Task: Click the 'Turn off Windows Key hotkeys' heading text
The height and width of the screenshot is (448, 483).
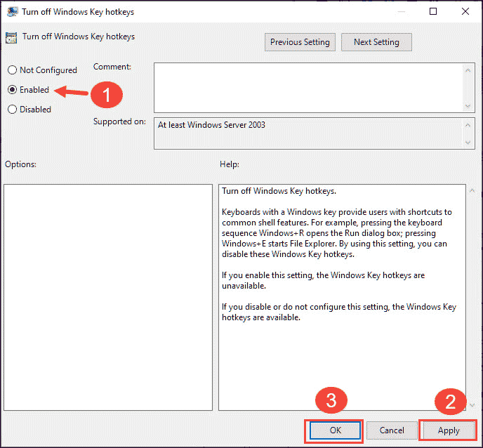Action: coord(79,37)
